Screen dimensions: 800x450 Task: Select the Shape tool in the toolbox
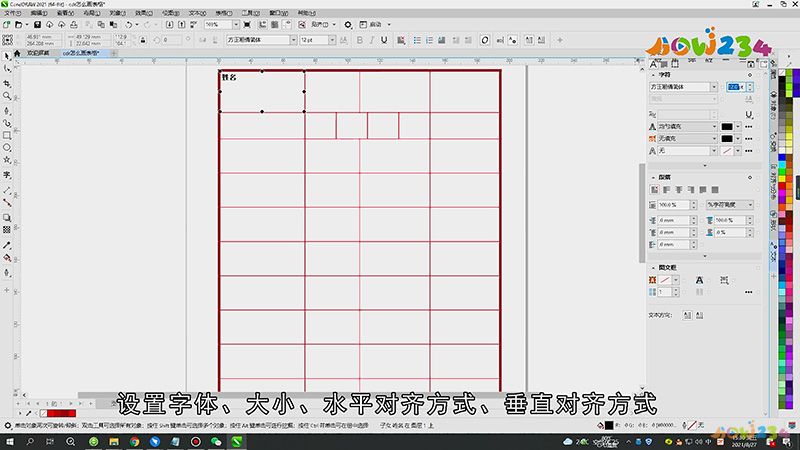[7, 68]
